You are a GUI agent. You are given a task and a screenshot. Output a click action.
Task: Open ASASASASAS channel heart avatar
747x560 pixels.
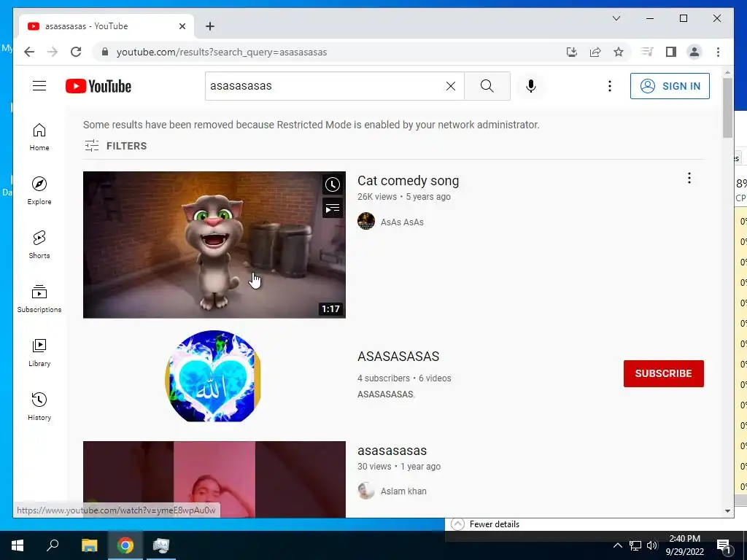[x=212, y=376]
